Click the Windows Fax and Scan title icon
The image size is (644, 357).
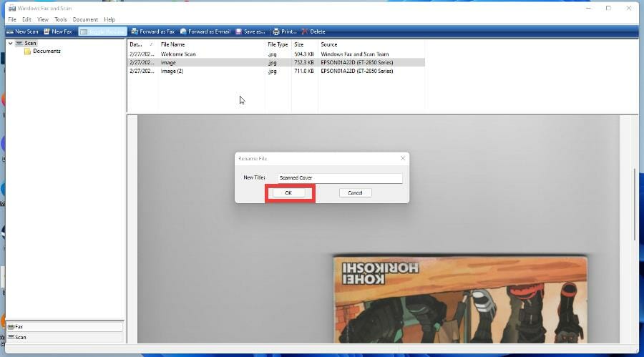pos(12,8)
